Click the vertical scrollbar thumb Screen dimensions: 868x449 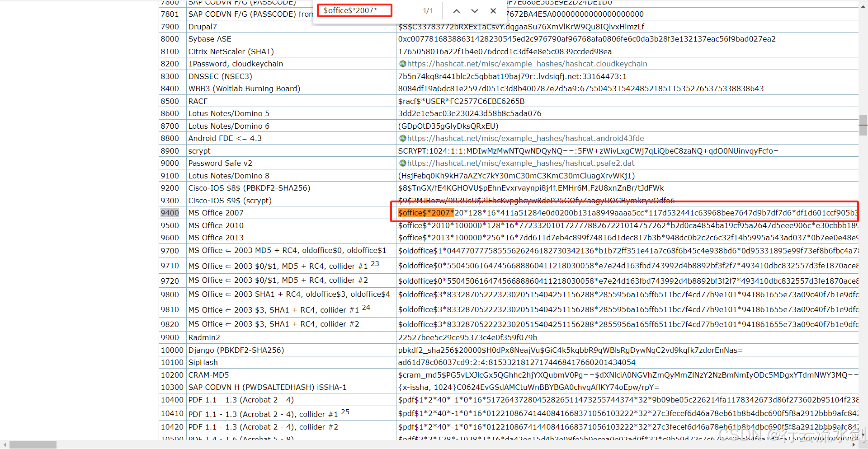pos(863,125)
